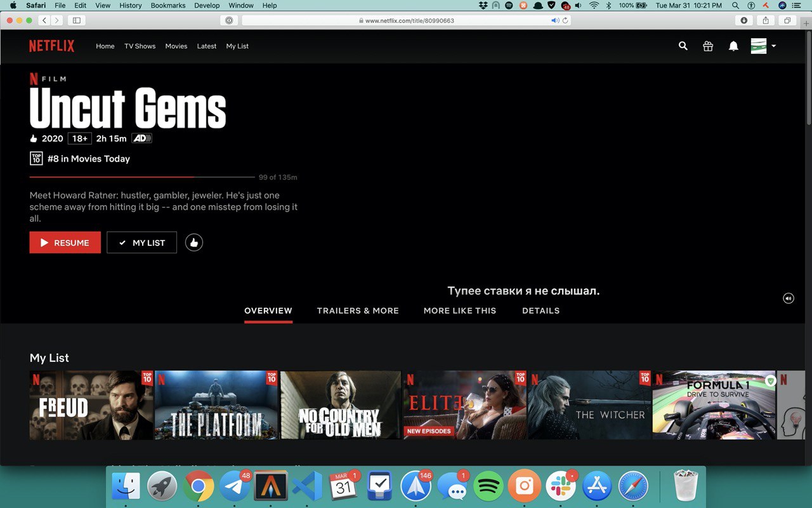Open Movies in Netflix navigation
The width and height of the screenshot is (812, 508).
coord(176,46)
